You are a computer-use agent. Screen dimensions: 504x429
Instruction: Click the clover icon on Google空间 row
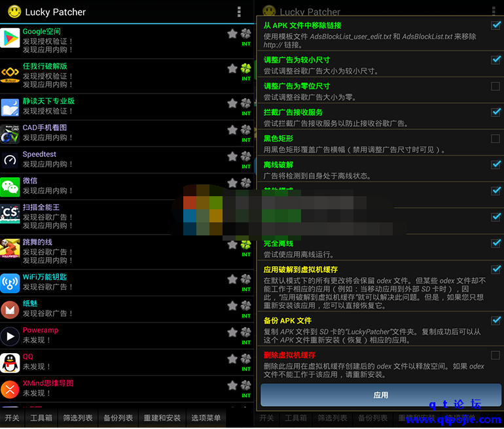click(x=246, y=33)
